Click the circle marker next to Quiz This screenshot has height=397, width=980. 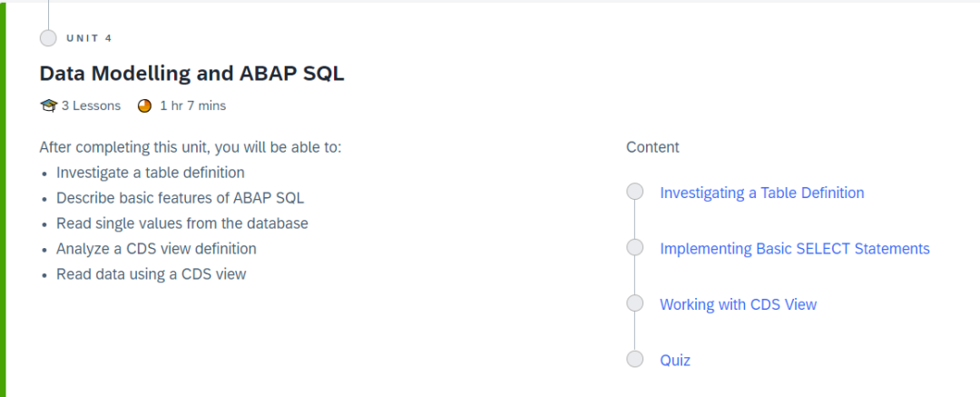(635, 360)
